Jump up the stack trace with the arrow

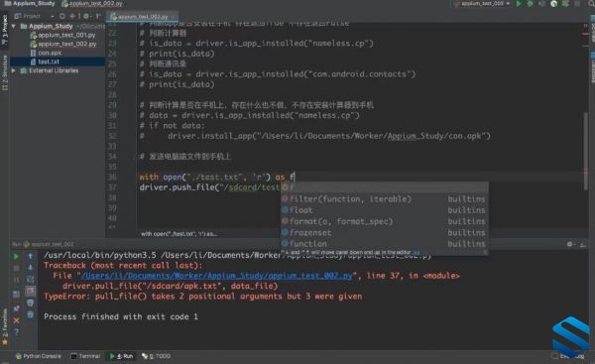(x=30, y=257)
